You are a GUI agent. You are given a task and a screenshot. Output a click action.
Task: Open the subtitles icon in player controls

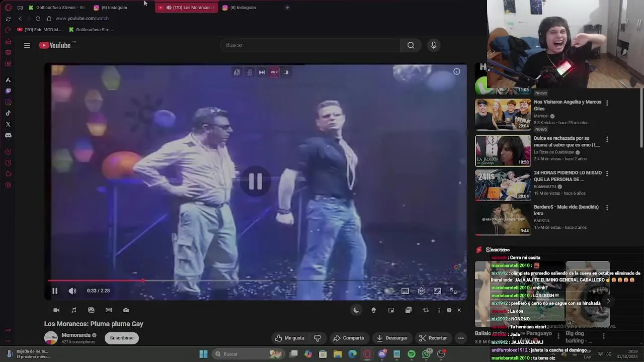(405, 291)
